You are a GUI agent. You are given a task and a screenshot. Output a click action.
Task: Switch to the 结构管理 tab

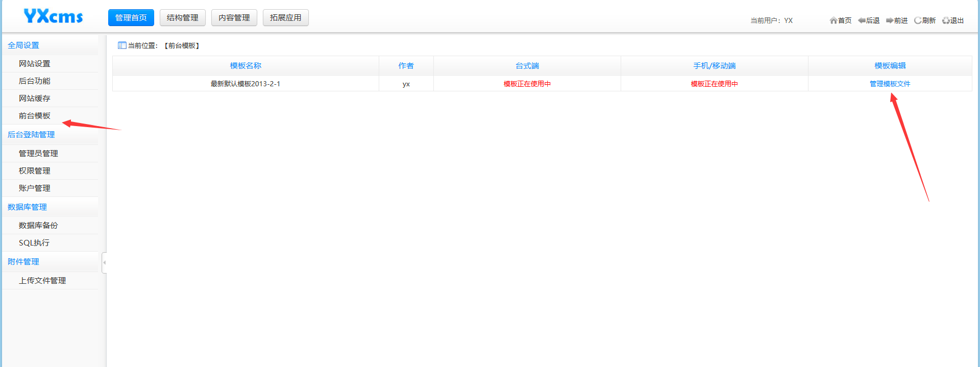pyautogui.click(x=182, y=17)
